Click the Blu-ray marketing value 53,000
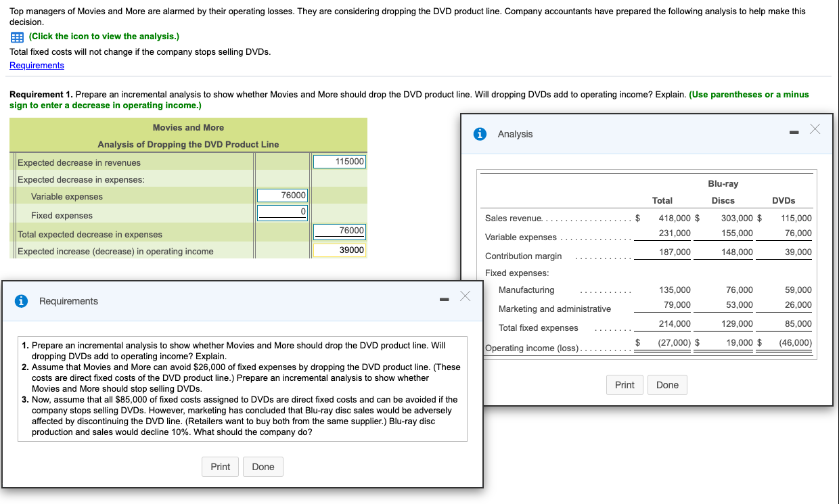Screen dimensions: 839x504 tap(739, 305)
